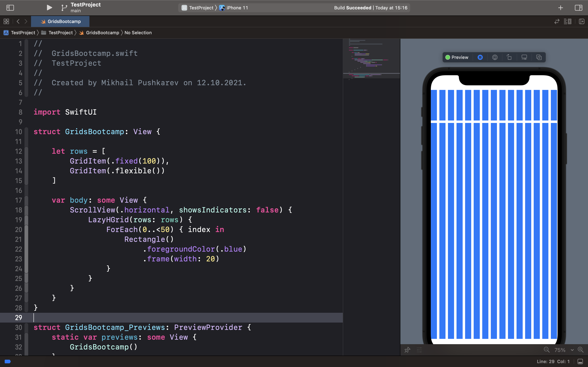Toggle the right inspector panel
The image size is (588, 367).
pos(578,8)
